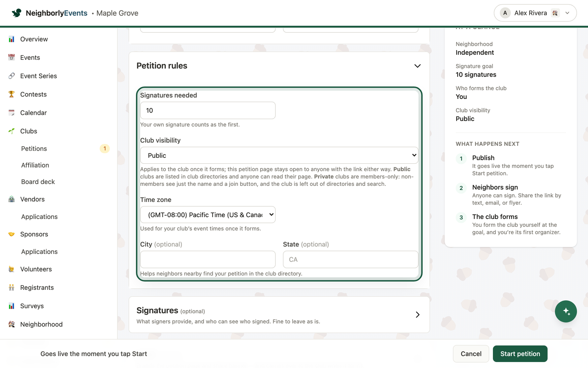Collapse the Petition rules section chevron

[418, 66]
